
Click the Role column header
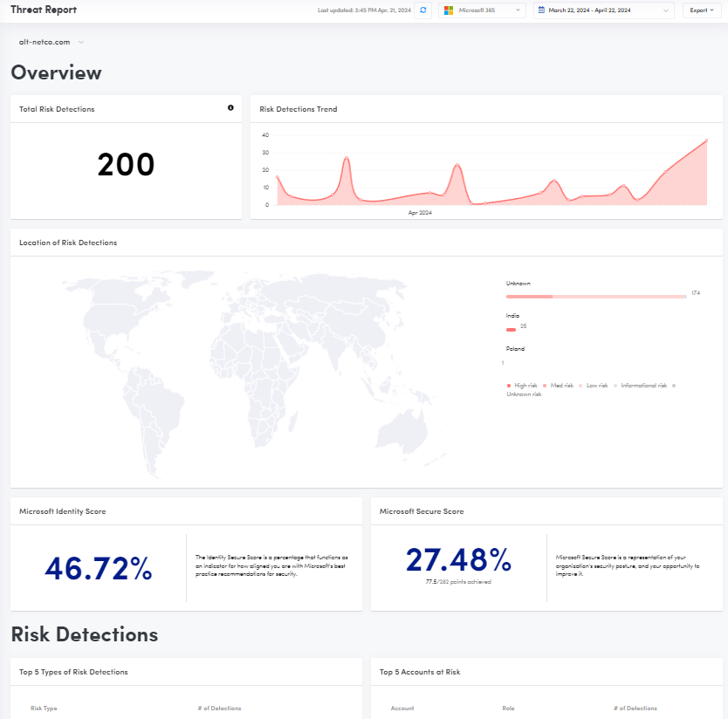pos(509,709)
